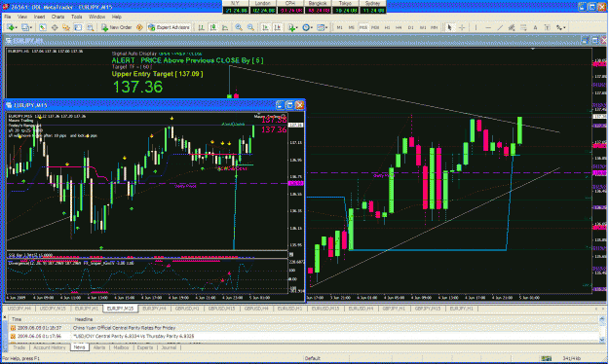Open the MetaEditor diamond icon
The image size is (609, 364).
point(139,27)
